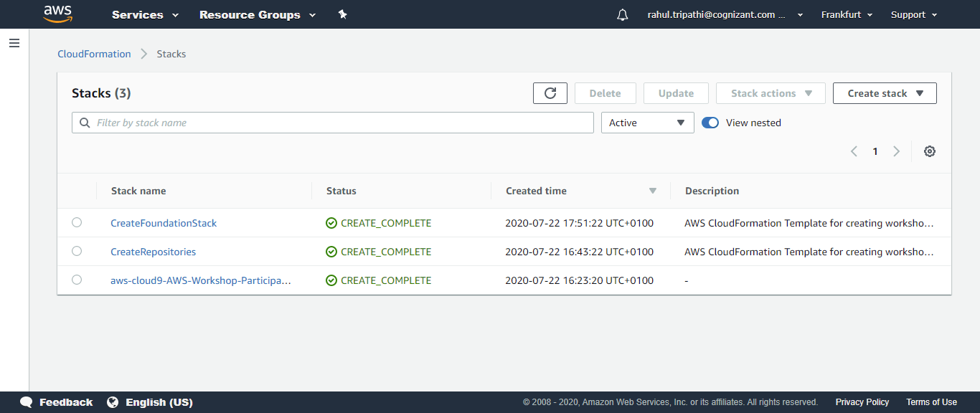Image resolution: width=980 pixels, height=413 pixels.
Task: Open the account user dropdown
Action: click(x=725, y=14)
